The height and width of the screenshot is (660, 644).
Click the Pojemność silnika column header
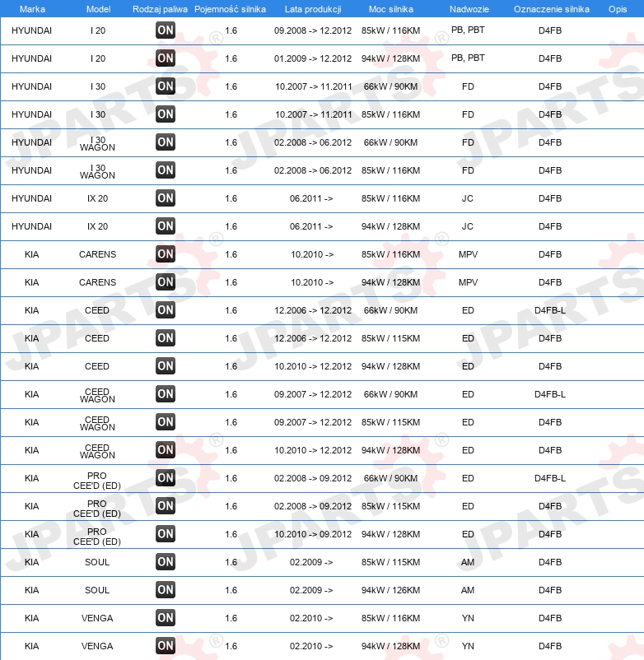click(230, 9)
